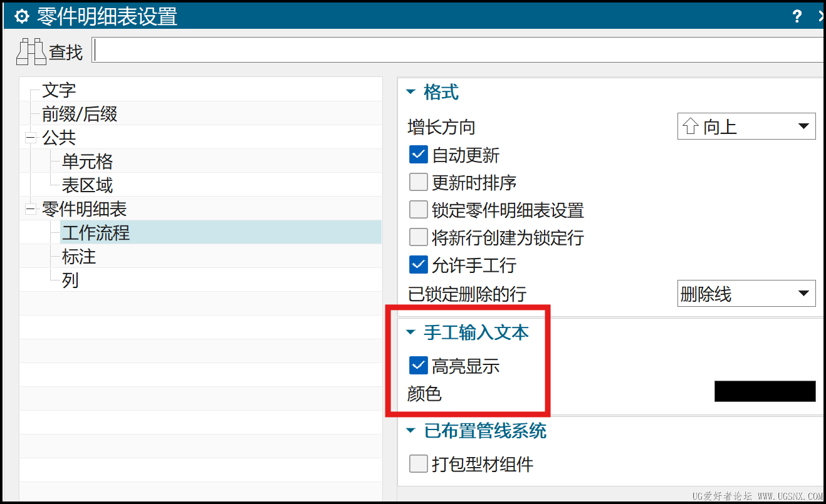Collapse the 公共 tree node
826x504 pixels.
click(30, 138)
